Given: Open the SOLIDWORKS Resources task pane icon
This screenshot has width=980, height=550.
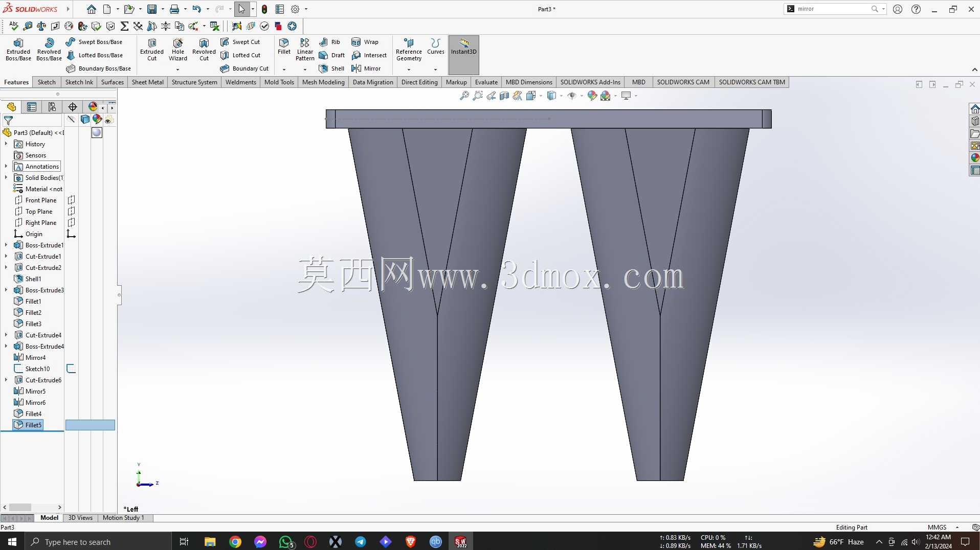Looking at the screenshot, I should [x=975, y=109].
